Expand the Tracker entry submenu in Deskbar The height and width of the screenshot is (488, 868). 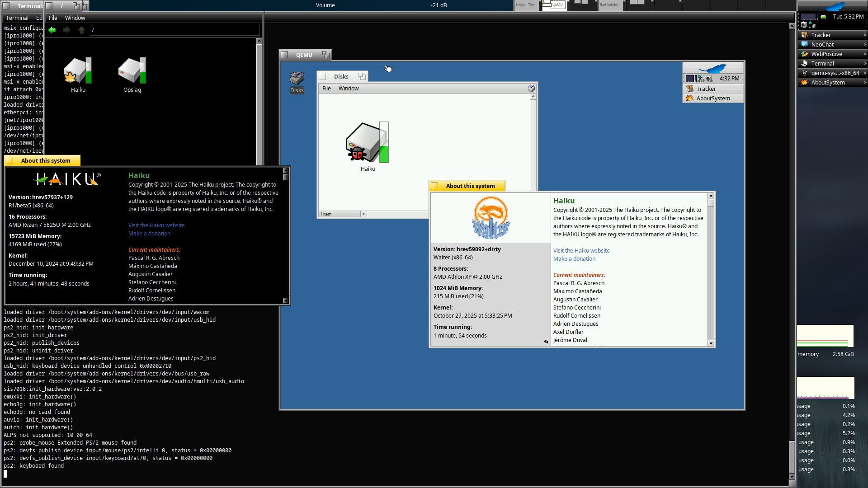[x=865, y=35]
